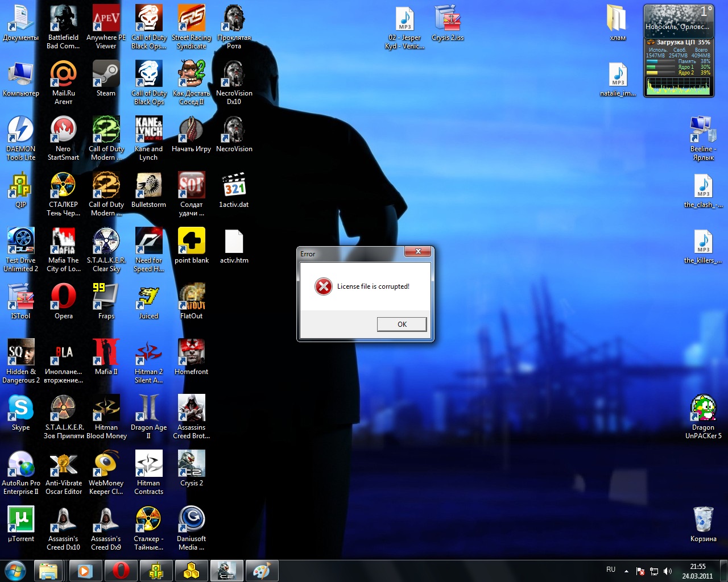Click the Hidden & Dangerous 2 icon

20,361
